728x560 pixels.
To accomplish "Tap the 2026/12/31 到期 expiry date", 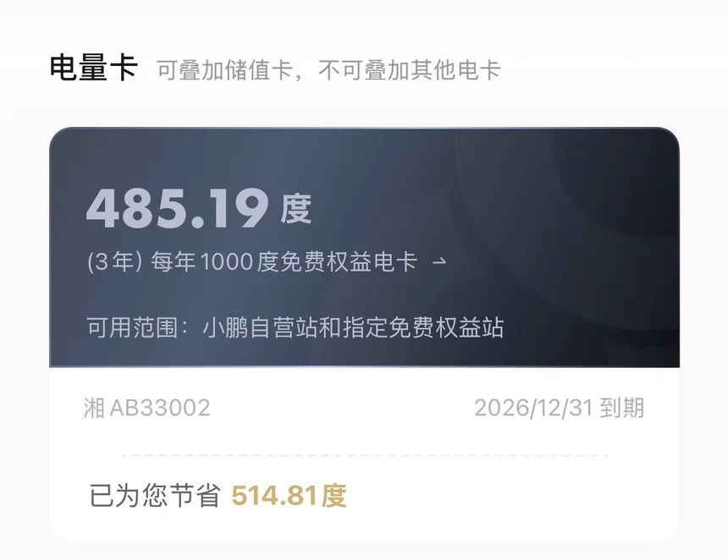I will pyautogui.click(x=559, y=409).
